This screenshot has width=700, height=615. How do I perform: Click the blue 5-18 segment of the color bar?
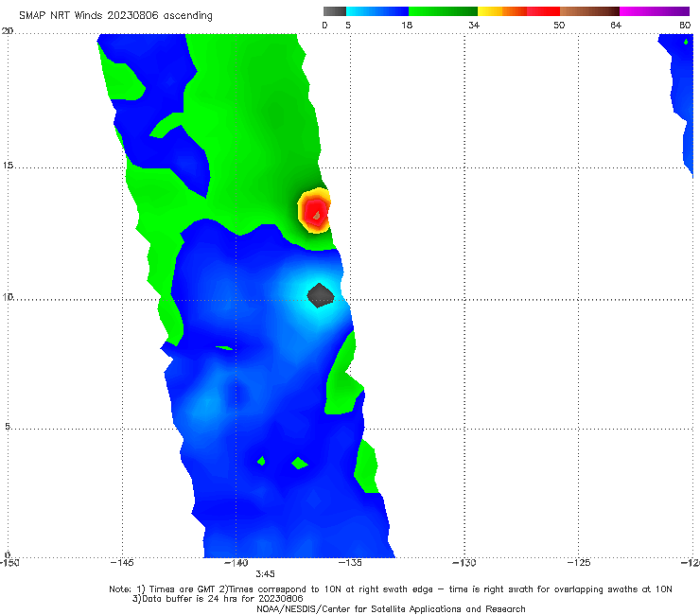pyautogui.click(x=377, y=11)
